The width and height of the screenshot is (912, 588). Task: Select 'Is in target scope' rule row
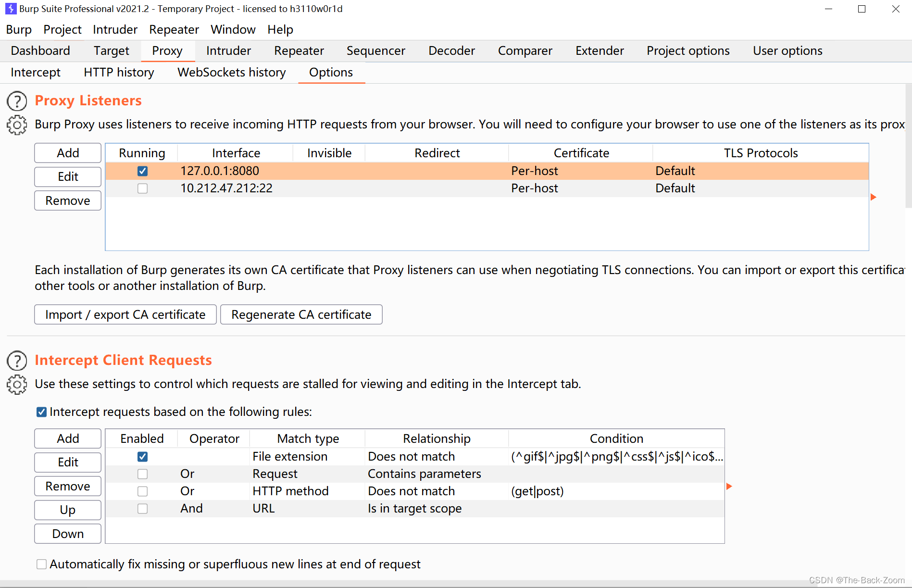click(415, 509)
